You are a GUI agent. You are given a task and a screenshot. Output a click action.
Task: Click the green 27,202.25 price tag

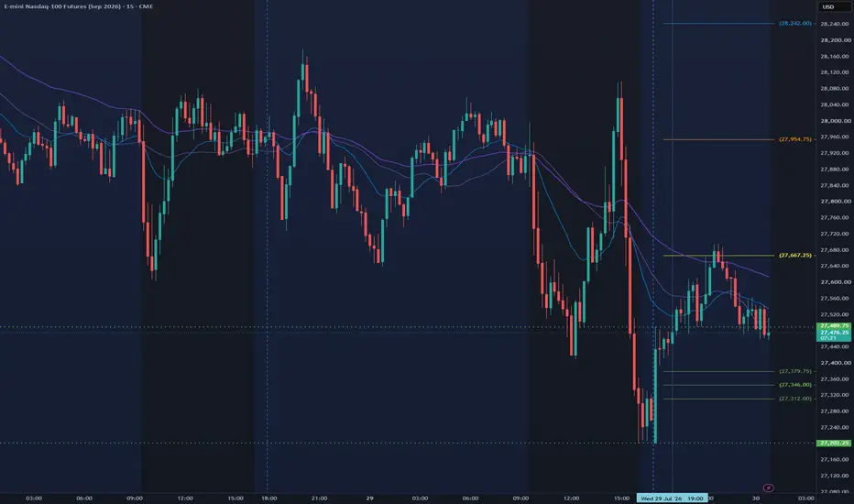coord(834,443)
